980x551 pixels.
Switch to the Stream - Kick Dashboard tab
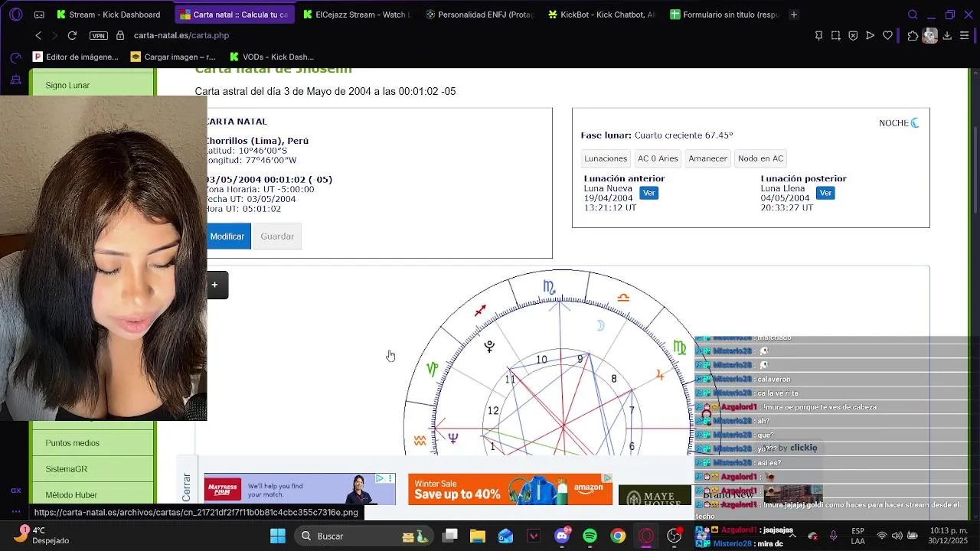(109, 15)
